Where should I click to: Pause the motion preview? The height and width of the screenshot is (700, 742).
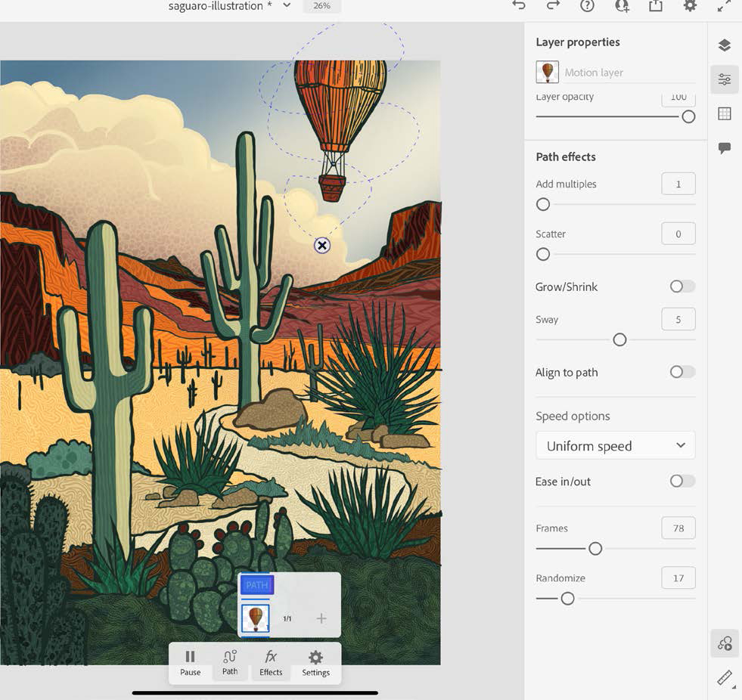click(190, 662)
